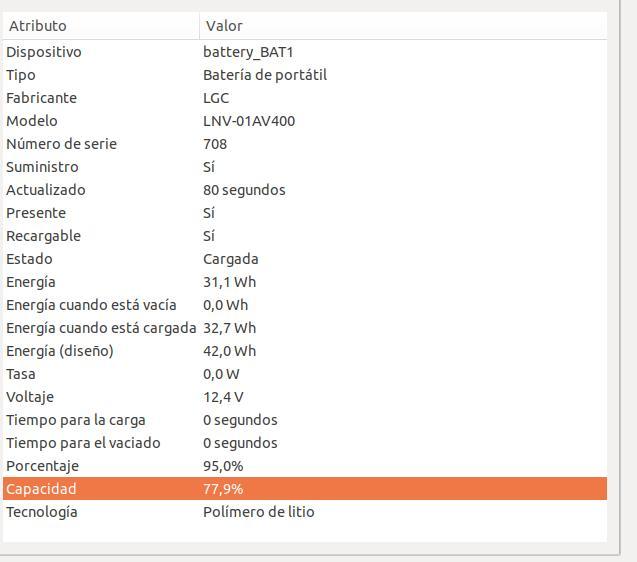
Task: Select the 'Polímero de litio' value
Action: (259, 512)
